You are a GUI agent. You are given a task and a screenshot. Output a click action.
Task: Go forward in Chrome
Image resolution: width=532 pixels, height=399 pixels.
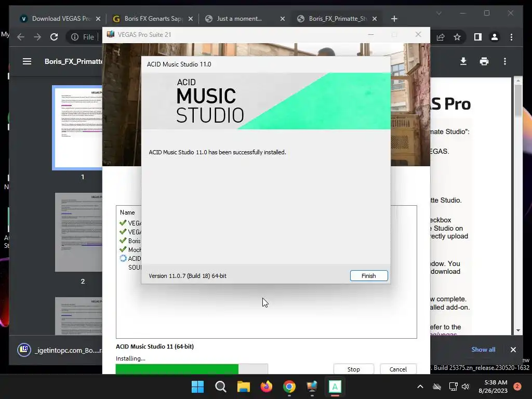click(37, 37)
